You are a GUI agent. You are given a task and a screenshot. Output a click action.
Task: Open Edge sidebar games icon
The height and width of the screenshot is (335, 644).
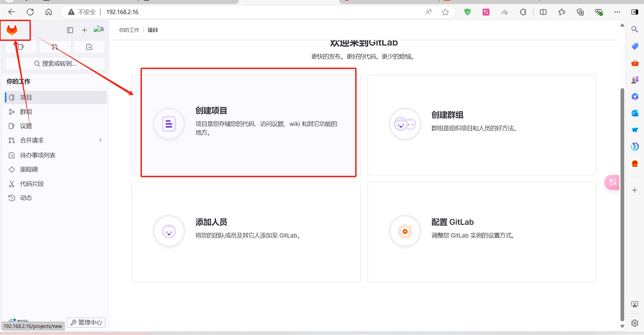click(635, 80)
